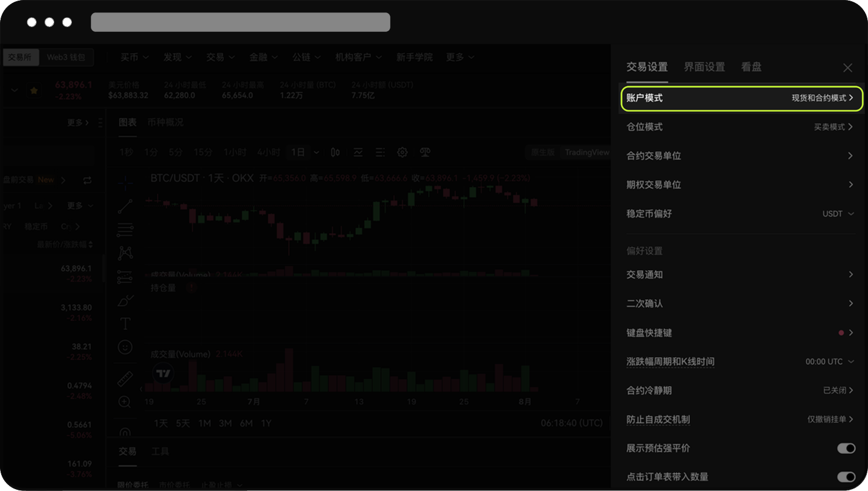
Task: Open chart indicators icon
Action: tap(358, 152)
